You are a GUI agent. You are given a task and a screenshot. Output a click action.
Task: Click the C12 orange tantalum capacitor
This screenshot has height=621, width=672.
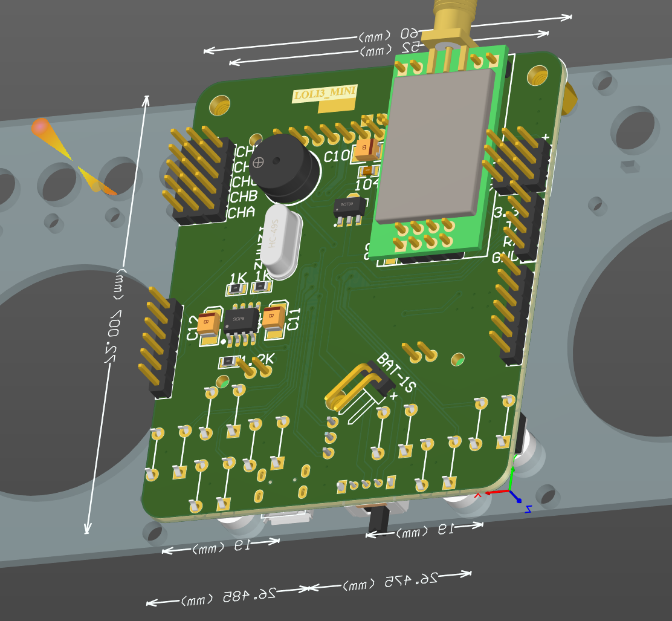[208, 324]
